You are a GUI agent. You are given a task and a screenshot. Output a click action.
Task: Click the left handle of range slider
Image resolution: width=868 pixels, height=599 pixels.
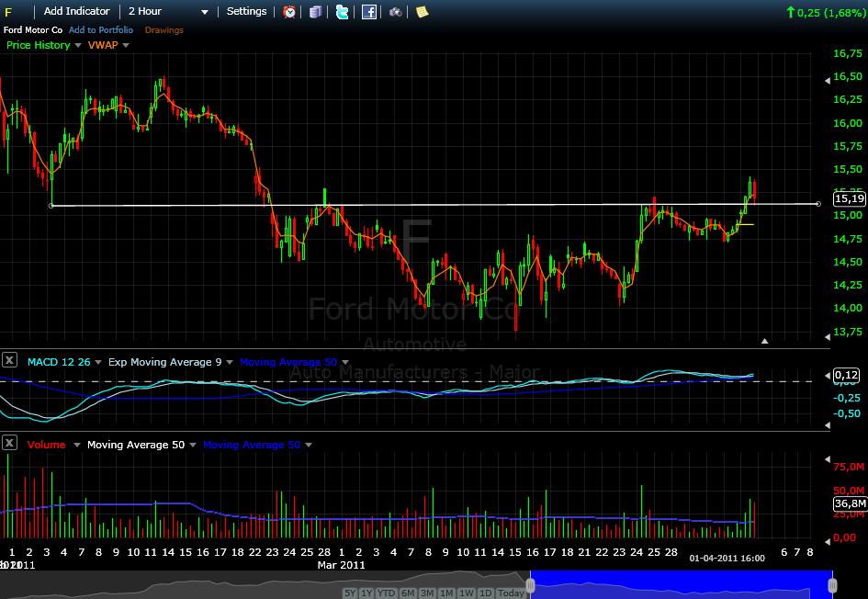click(x=530, y=585)
